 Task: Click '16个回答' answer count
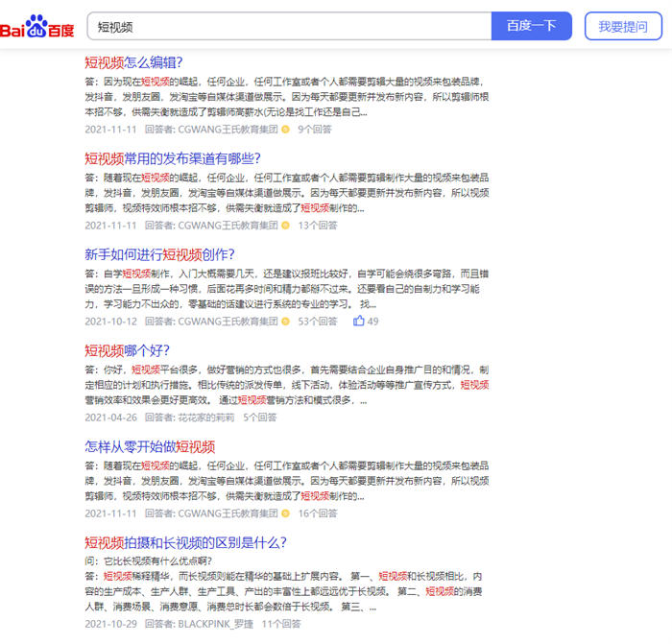[x=317, y=513]
